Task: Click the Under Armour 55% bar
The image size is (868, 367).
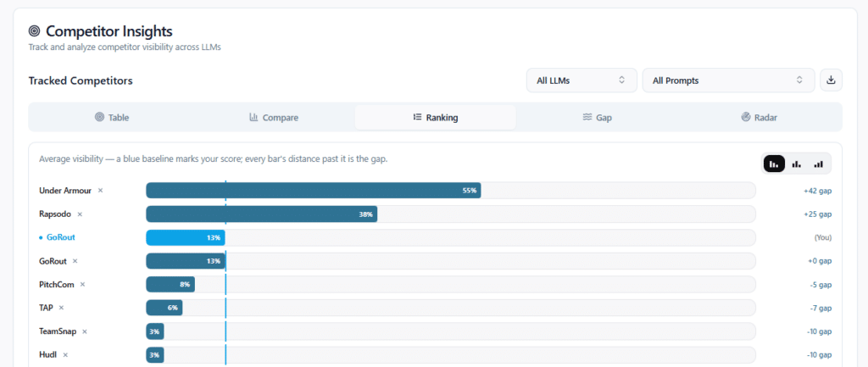Action: (314, 191)
